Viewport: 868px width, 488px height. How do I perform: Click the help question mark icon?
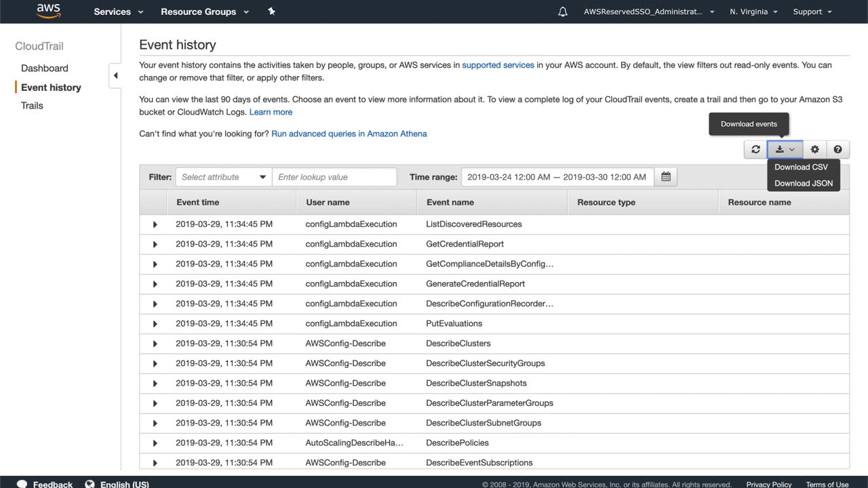click(x=837, y=150)
